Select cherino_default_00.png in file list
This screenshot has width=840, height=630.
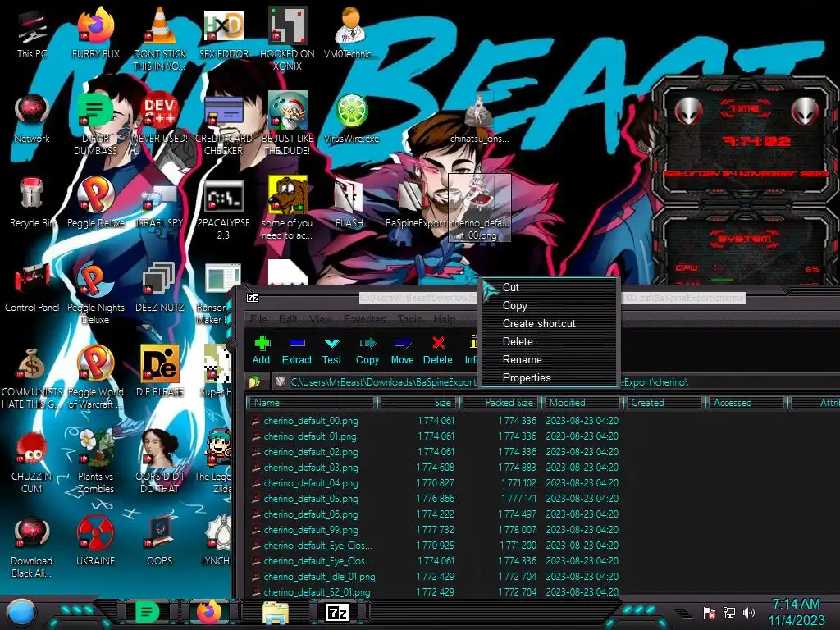pos(311,421)
